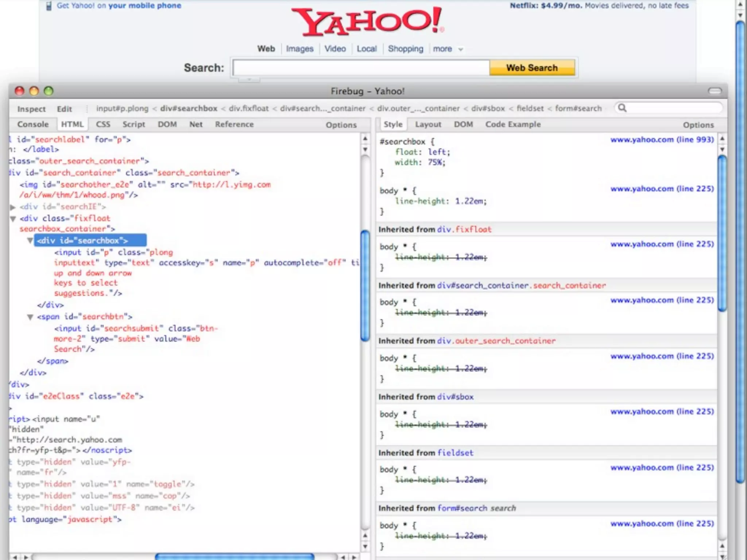Image resolution: width=747 pixels, height=560 pixels.
Task: Click the Style panel scroll-down arrow at bottom
Action: (722, 556)
